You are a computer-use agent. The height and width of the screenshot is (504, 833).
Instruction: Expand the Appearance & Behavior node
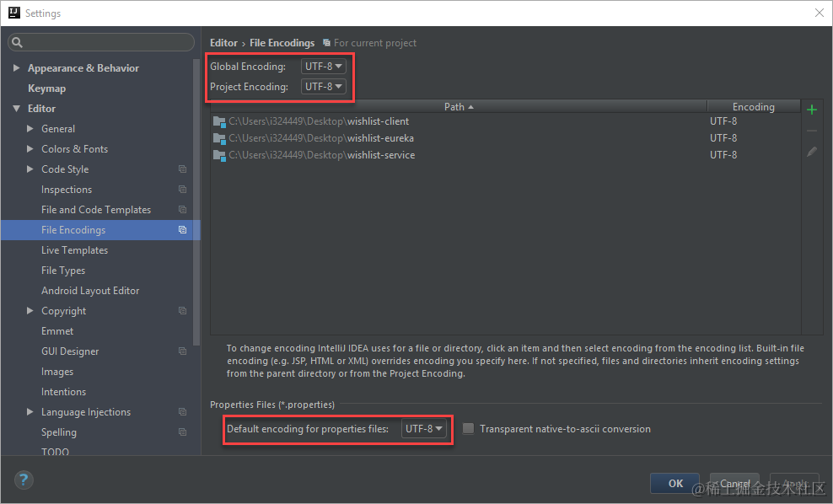(x=17, y=68)
